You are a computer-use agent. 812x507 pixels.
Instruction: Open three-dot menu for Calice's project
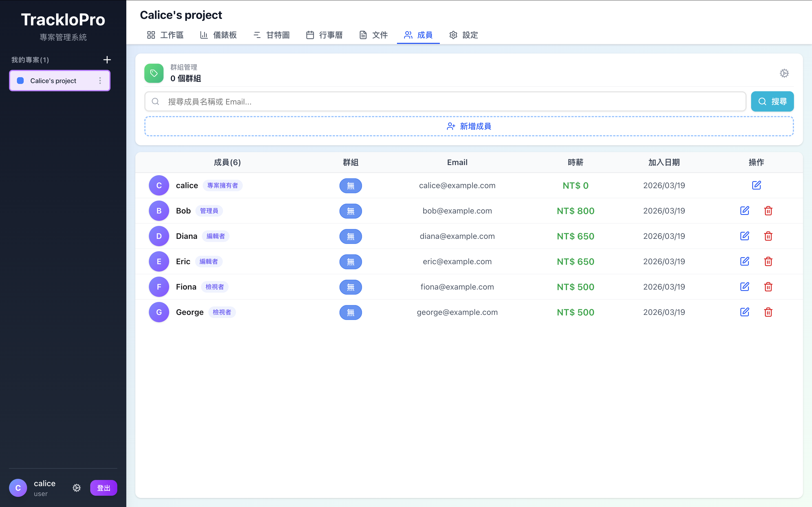[100, 81]
